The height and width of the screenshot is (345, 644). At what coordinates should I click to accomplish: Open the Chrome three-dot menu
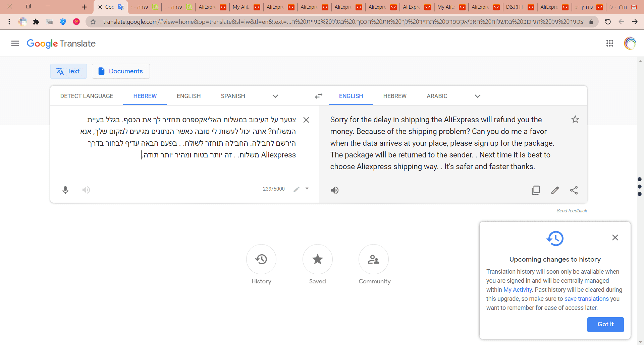pyautogui.click(x=9, y=22)
